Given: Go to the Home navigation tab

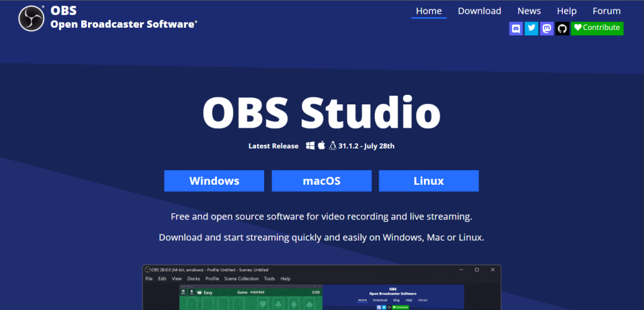Looking at the screenshot, I should click(429, 11).
